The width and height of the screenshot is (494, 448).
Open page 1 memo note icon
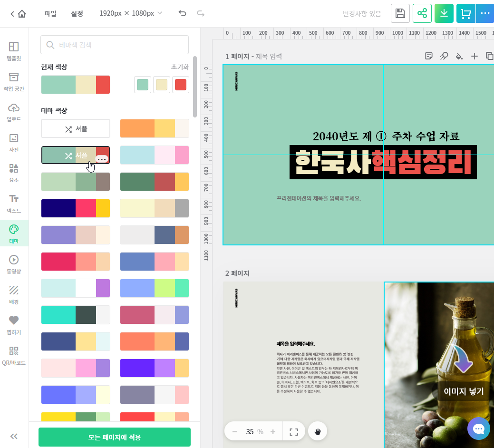429,56
